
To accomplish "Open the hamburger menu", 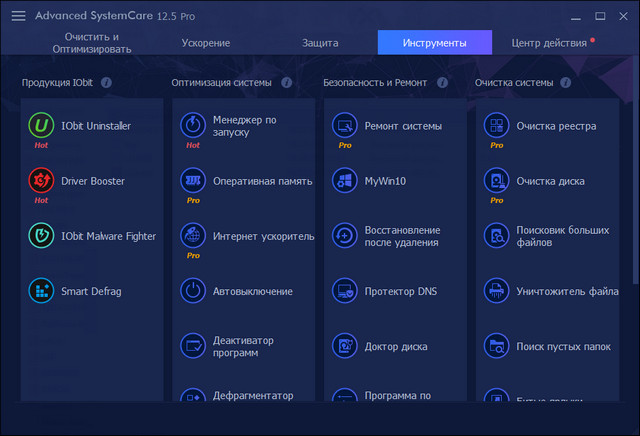I will [x=18, y=17].
